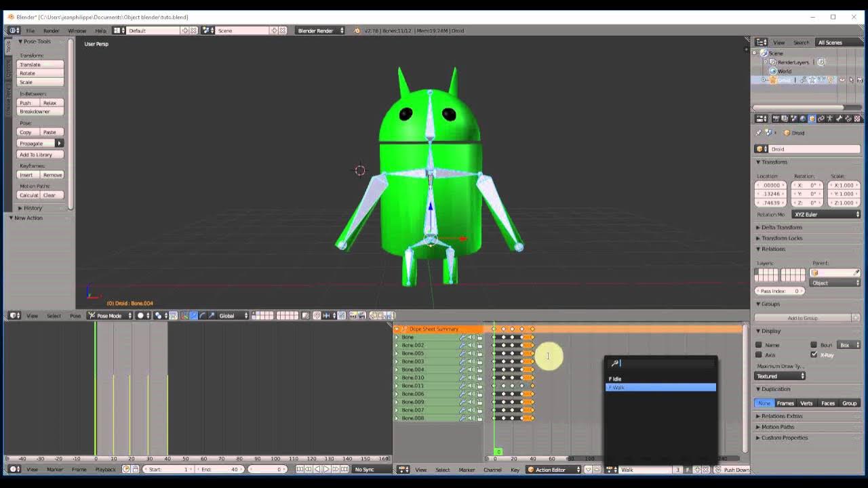Open the Action Editor mode dropdown

point(554,469)
